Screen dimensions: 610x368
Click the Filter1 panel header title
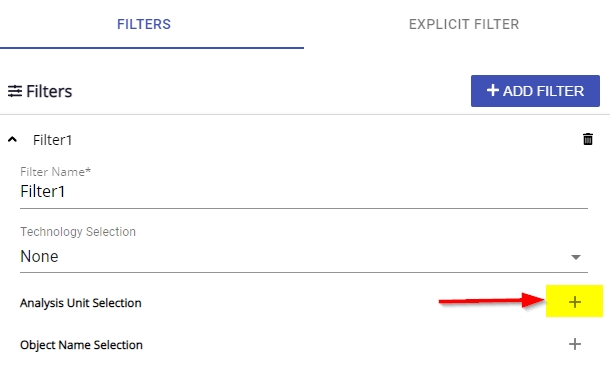tap(53, 140)
